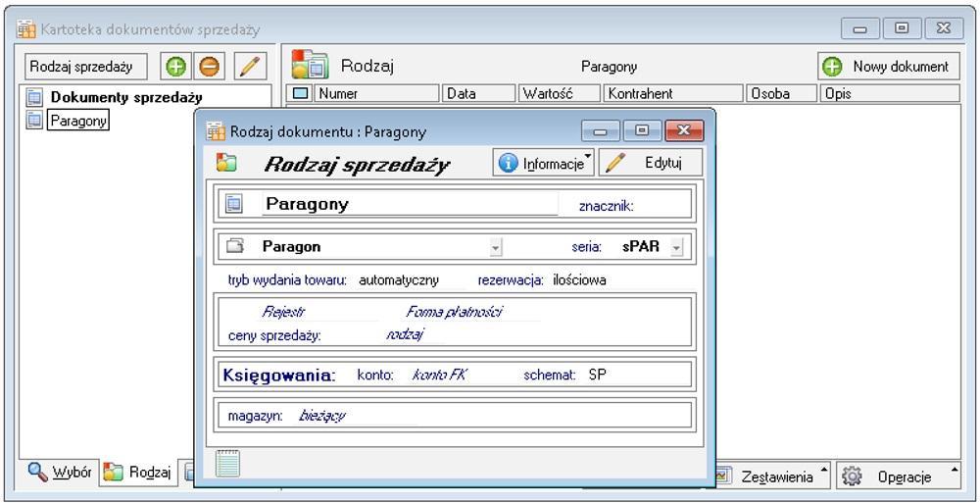Click document icon beside Dokumenty sprzedaży
Image resolution: width=980 pixels, height=503 pixels.
[34, 97]
